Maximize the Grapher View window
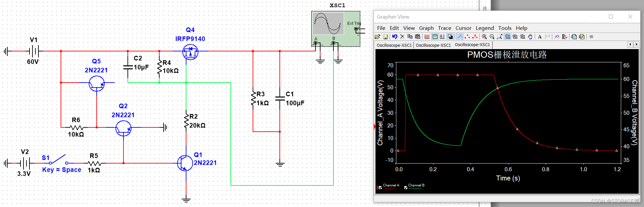 click(x=611, y=17)
